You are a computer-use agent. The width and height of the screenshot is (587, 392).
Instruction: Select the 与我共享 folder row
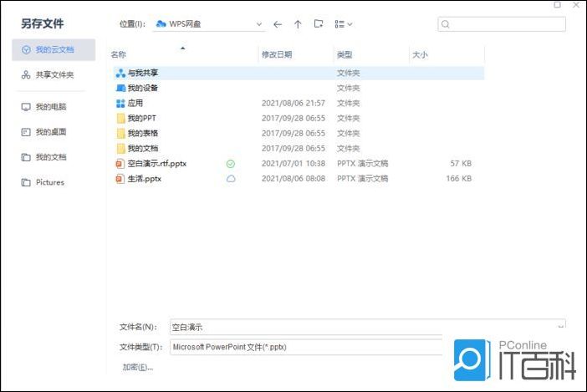pos(299,73)
